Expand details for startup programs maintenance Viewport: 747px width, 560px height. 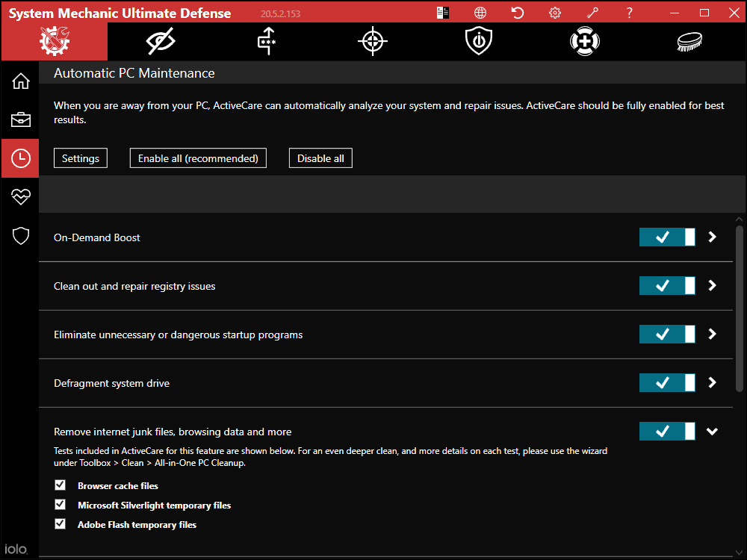[711, 334]
